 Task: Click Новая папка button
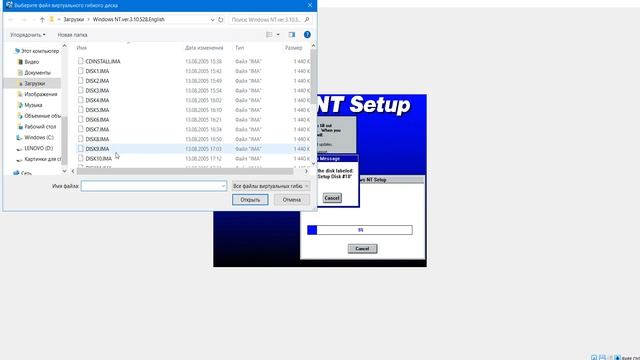coord(72,35)
